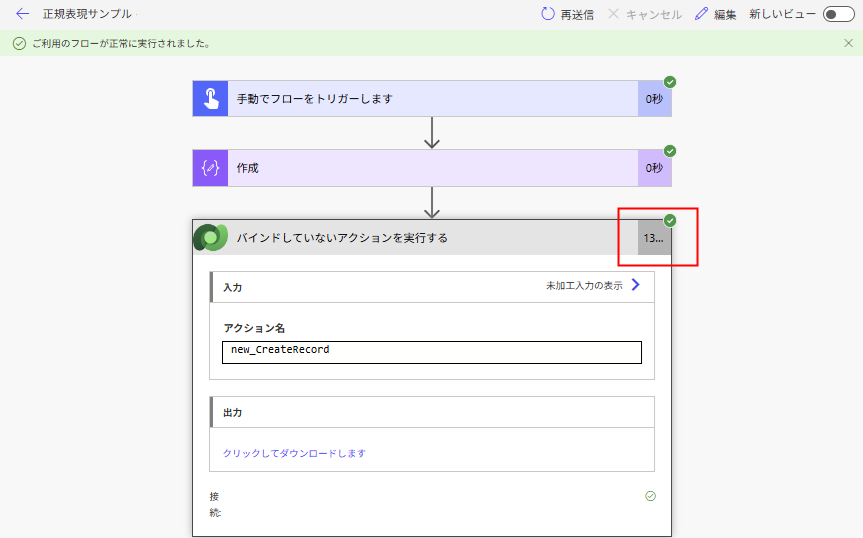Click the resubmit circular arrow icon
Viewport: 863px width, 538px height.
coord(547,14)
